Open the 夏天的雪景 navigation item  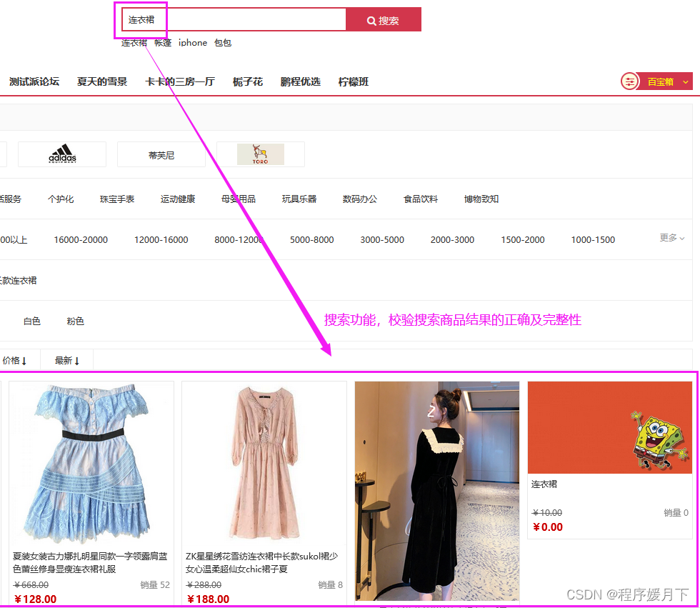[x=102, y=81]
